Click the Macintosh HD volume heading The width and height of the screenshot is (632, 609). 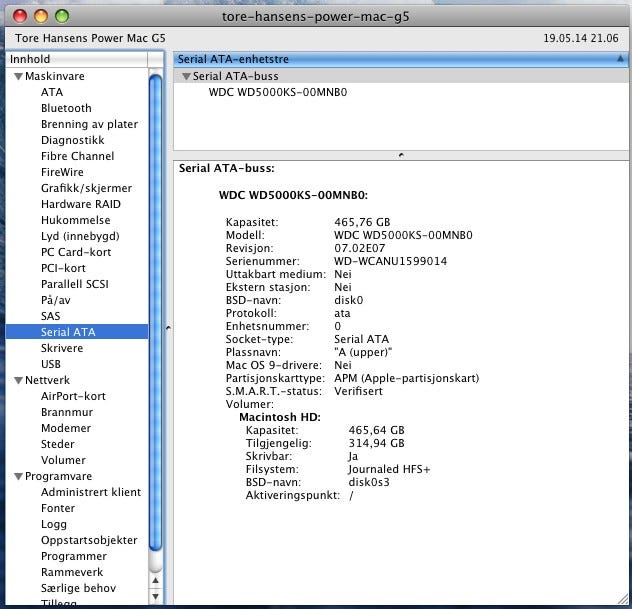pyautogui.click(x=280, y=417)
